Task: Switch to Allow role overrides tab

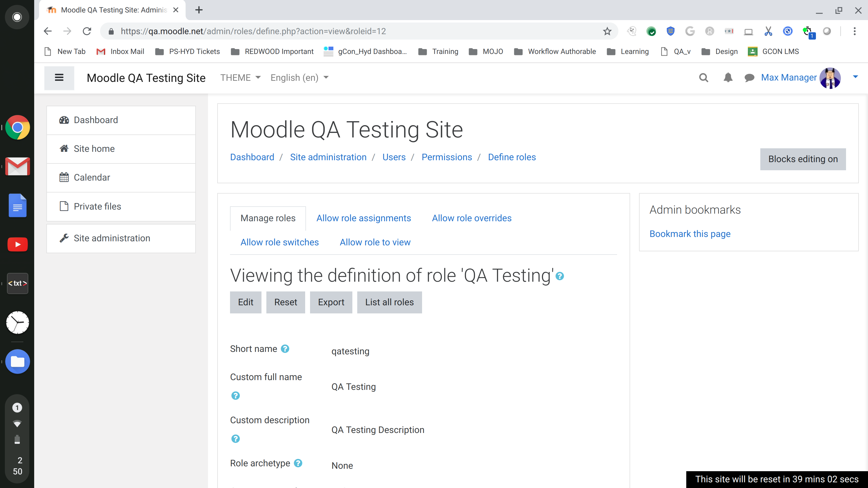Action: [x=471, y=218]
